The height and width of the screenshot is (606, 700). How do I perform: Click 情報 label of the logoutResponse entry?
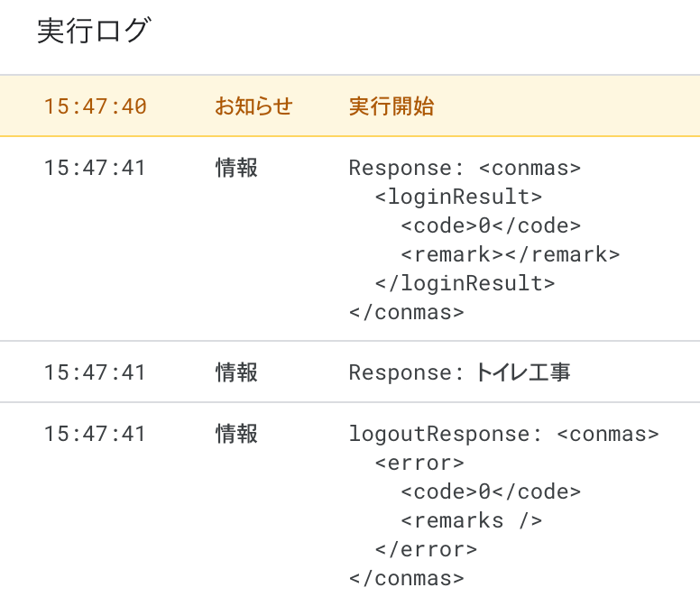point(236,434)
